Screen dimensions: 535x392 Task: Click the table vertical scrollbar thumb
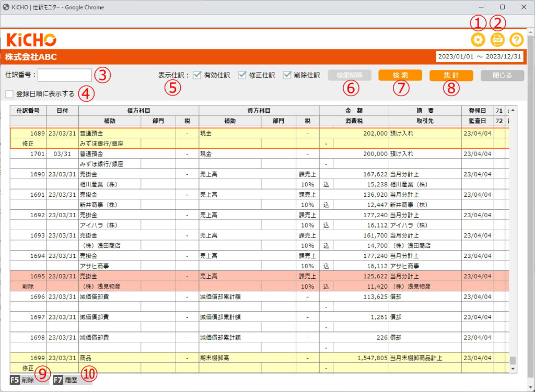513,360
